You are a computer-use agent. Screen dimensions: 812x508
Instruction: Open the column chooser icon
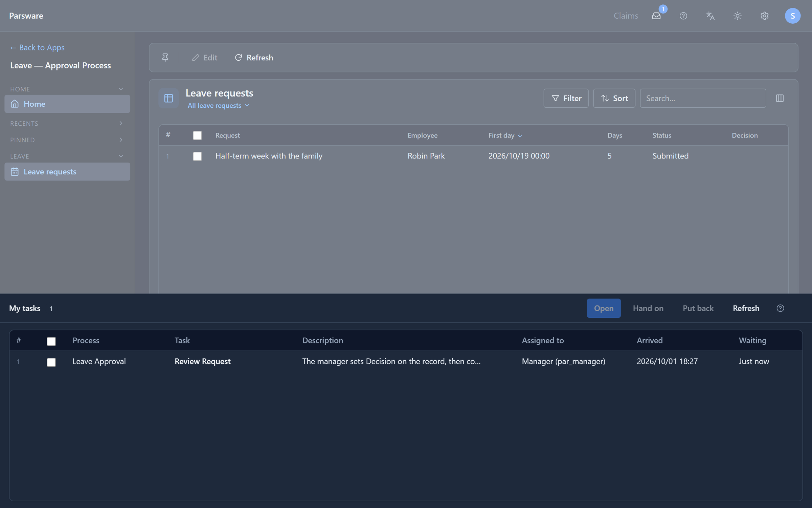[x=780, y=98]
